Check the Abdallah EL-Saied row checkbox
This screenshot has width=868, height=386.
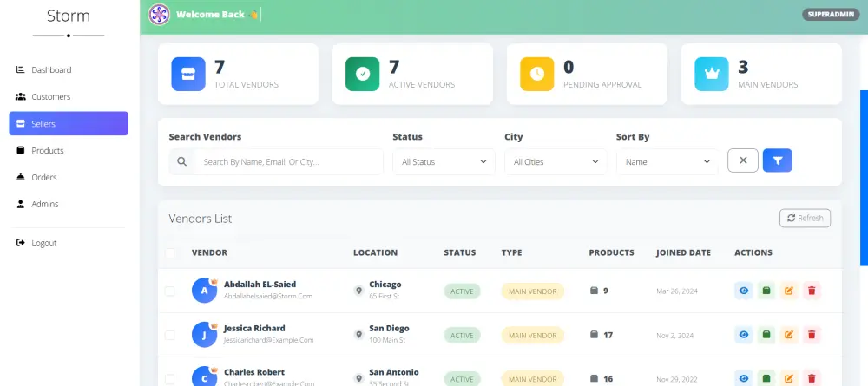tap(169, 291)
